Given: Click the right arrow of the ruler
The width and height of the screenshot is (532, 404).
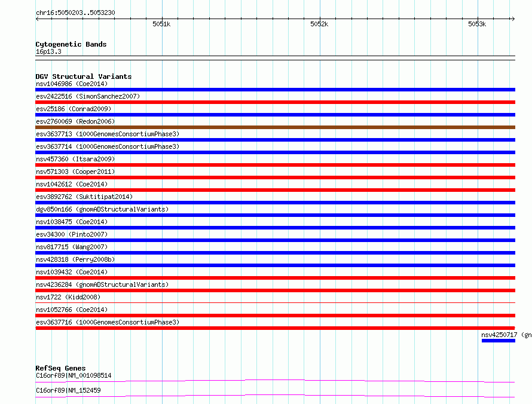Looking at the screenshot, I should [x=513, y=19].
